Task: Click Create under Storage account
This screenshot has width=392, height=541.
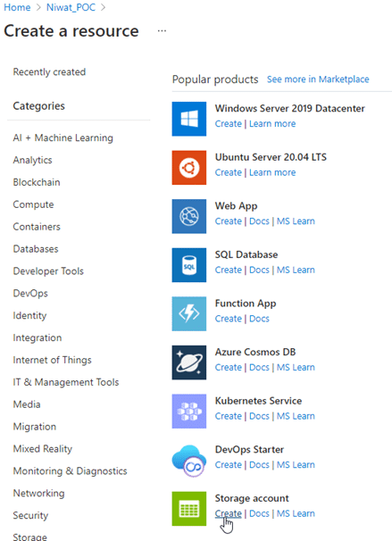Action: [x=228, y=513]
